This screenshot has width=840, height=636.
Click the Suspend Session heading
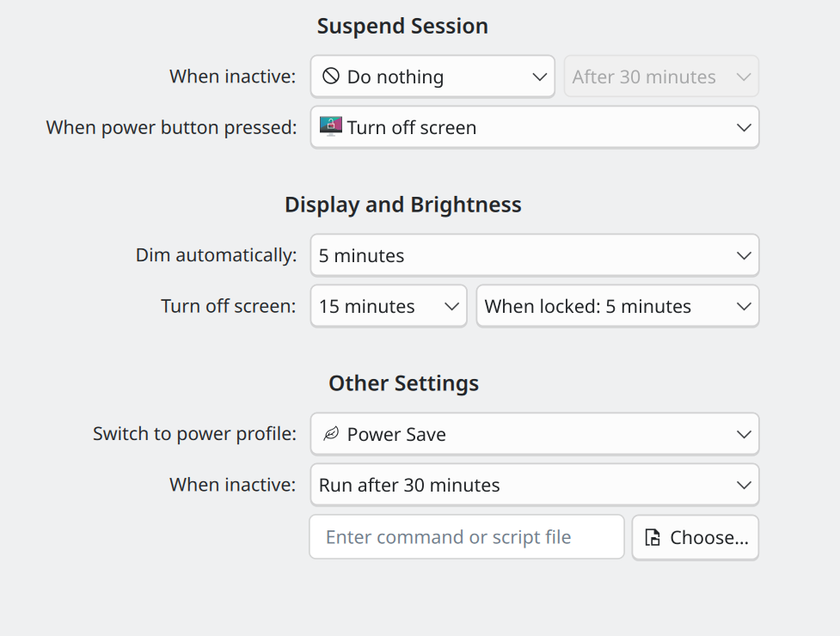tap(402, 26)
